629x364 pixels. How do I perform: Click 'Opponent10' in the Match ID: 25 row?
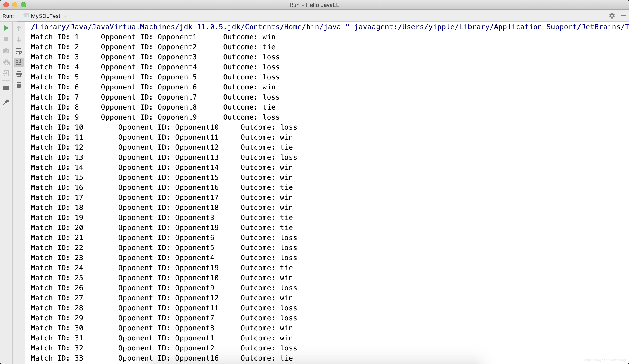(197, 278)
